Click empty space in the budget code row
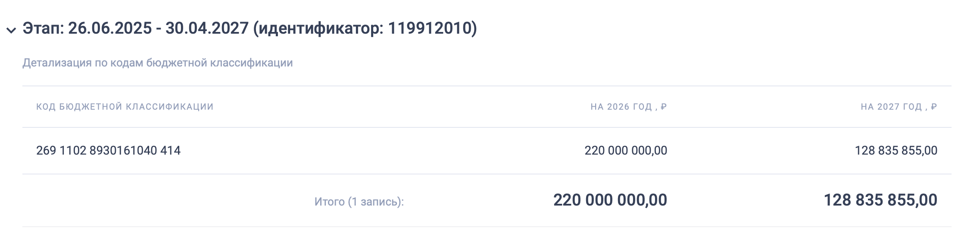The width and height of the screenshot is (980, 228). coord(366,151)
